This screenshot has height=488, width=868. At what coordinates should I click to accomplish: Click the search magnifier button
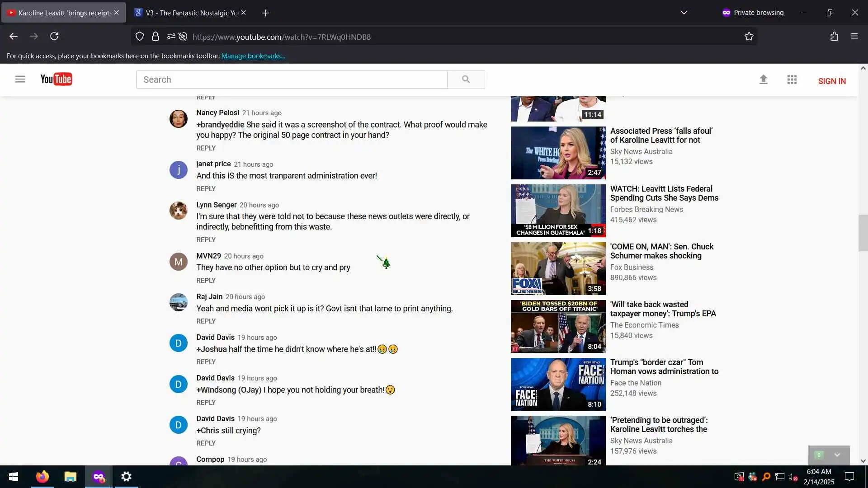(466, 80)
